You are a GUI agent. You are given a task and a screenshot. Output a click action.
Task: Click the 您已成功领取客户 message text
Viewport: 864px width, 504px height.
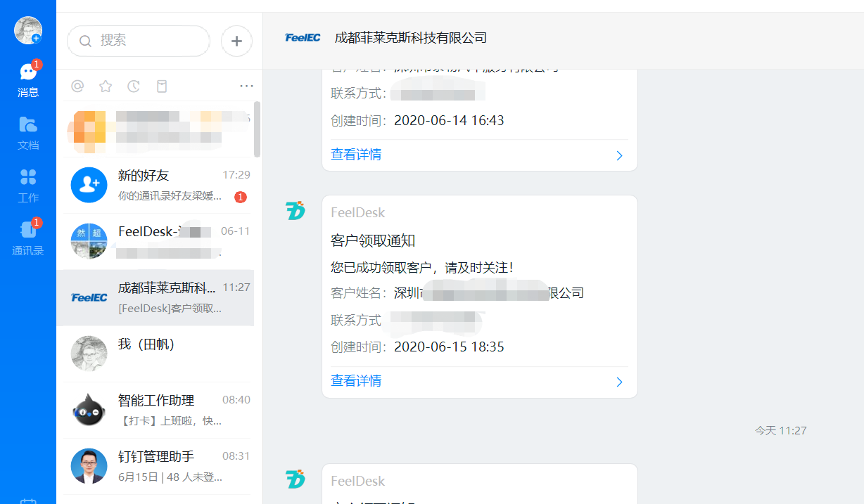pos(422,268)
